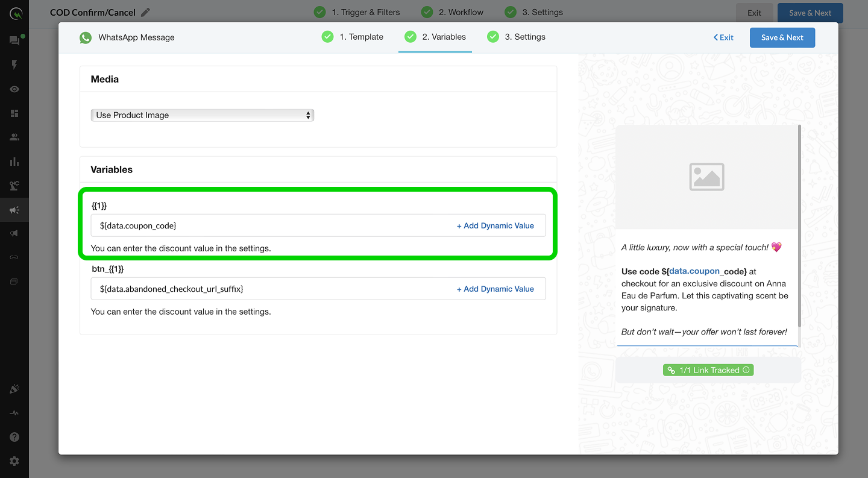Image resolution: width=868 pixels, height=478 pixels.
Task: Click the image placeholder in message preview
Action: coord(706,177)
